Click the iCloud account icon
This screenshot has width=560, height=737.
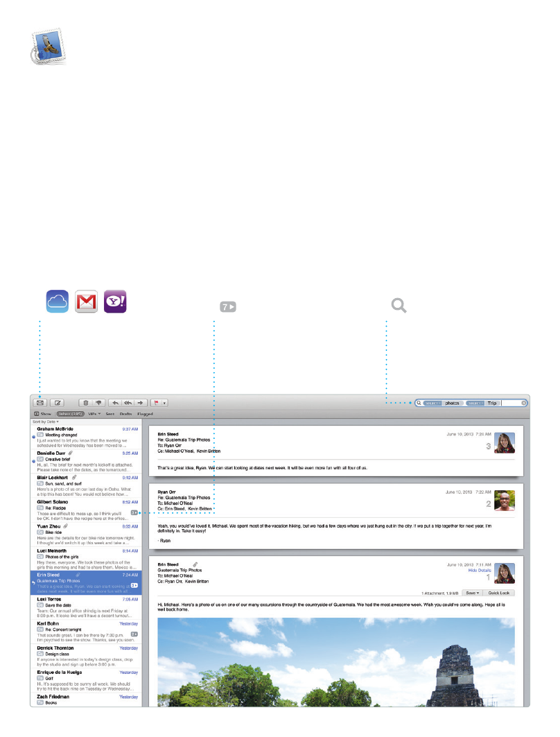click(58, 302)
